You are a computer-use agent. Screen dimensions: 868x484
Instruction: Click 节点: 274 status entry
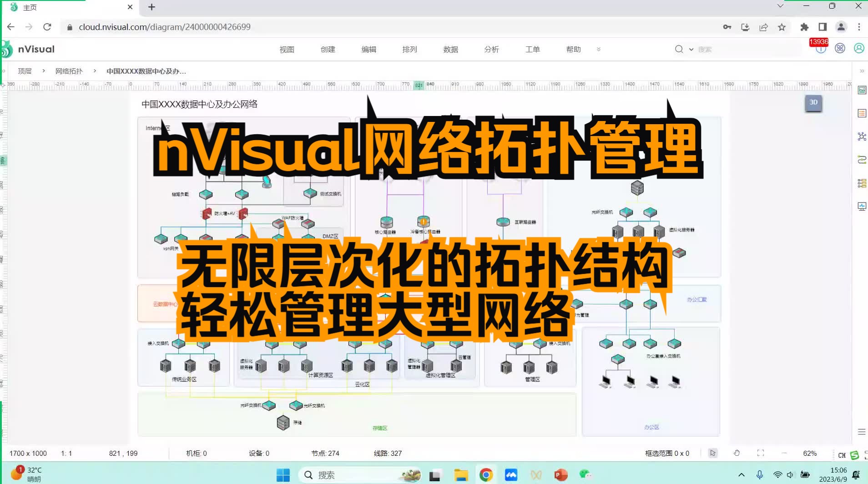[x=325, y=453]
